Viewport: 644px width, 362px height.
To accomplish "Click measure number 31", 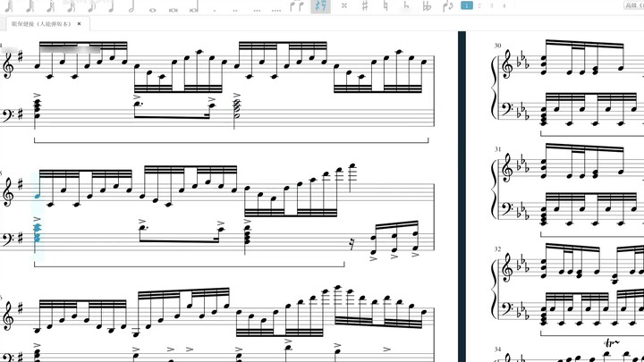I will pos(497,149).
